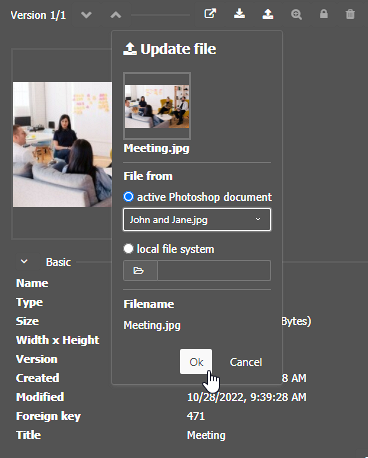Image resolution: width=368 pixels, height=458 pixels.
Task: Open asset in external window icon
Action: (210, 14)
